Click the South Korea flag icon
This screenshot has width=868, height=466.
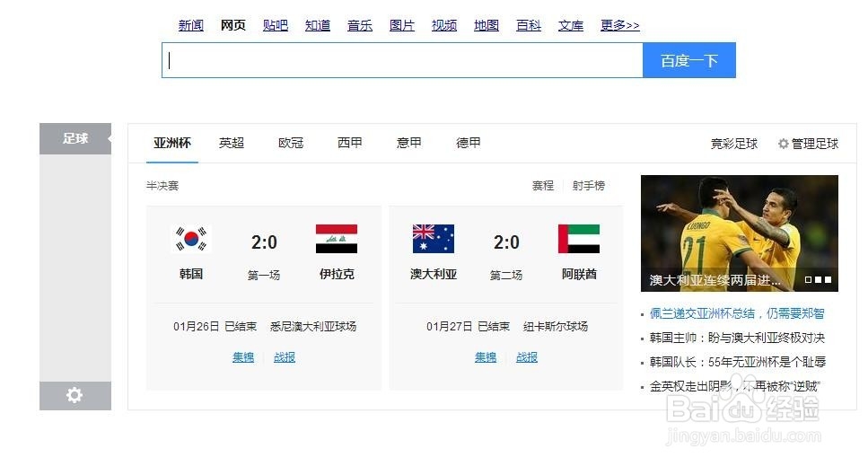pos(191,239)
